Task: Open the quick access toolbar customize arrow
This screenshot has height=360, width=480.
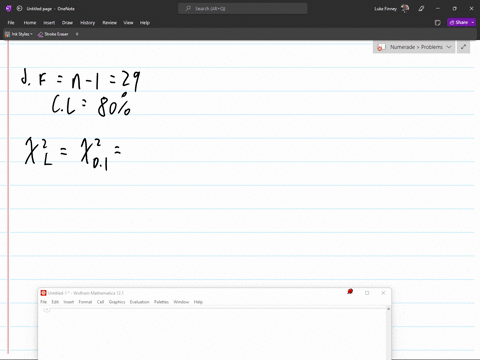Action: click(x=77, y=34)
